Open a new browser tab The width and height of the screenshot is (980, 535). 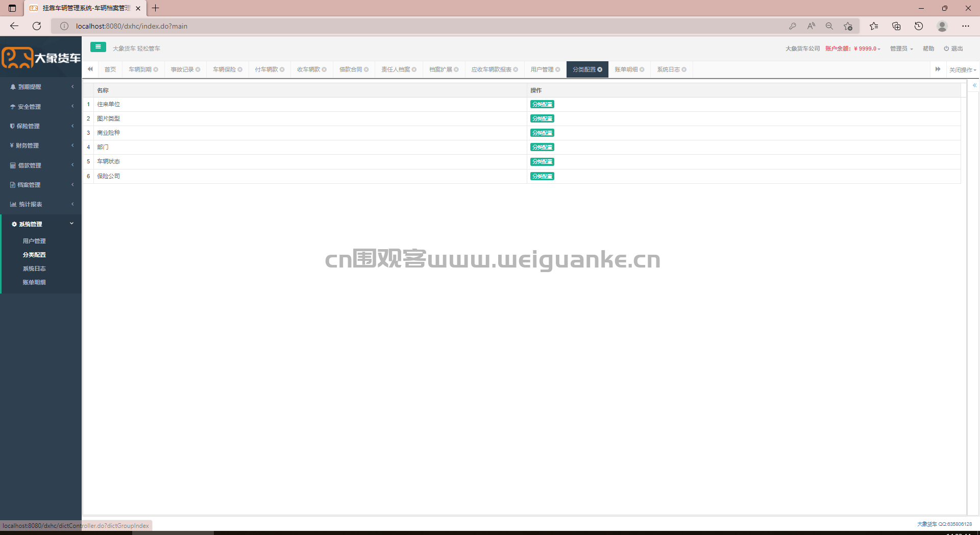[156, 8]
